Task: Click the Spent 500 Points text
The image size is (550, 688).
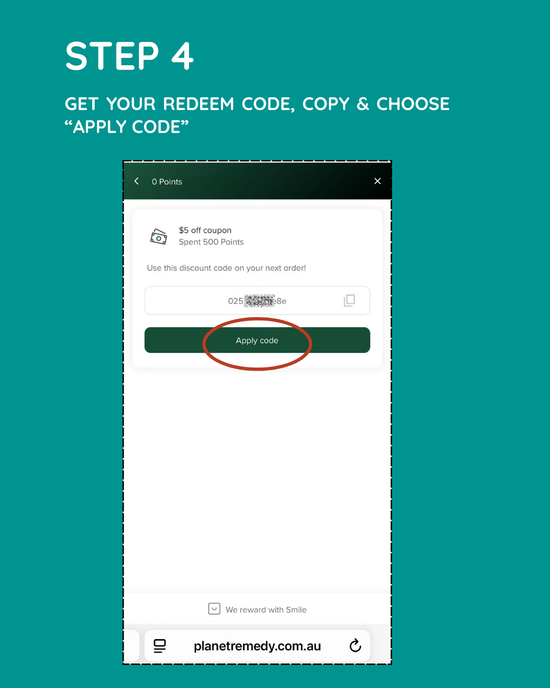Action: coord(211,242)
